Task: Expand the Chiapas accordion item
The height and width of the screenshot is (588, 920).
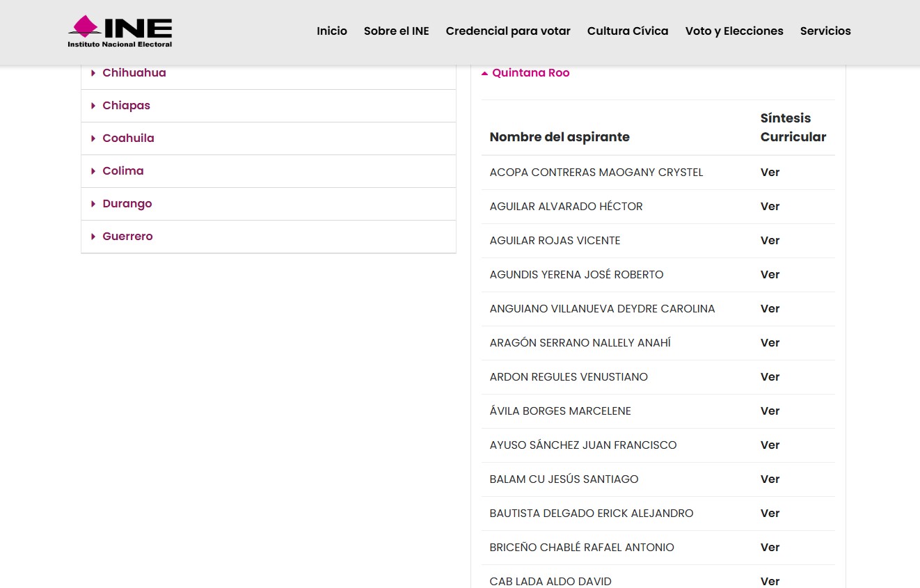Action: pos(126,106)
